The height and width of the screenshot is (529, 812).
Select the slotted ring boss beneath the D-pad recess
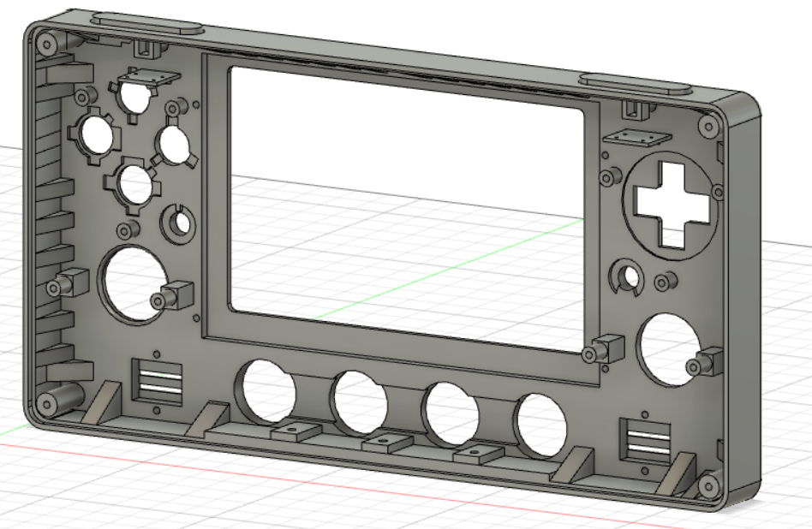(627, 277)
